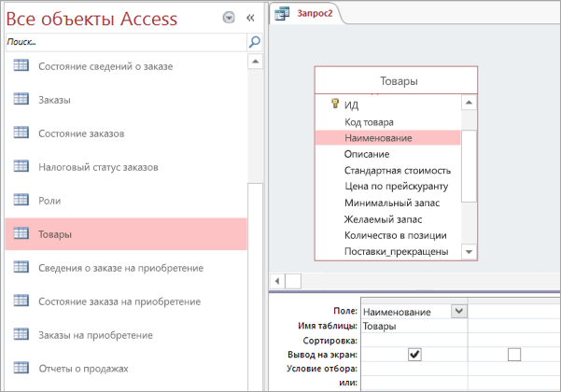Click the query icon on Запрос2 tab
The width and height of the screenshot is (561, 392).
(x=282, y=14)
